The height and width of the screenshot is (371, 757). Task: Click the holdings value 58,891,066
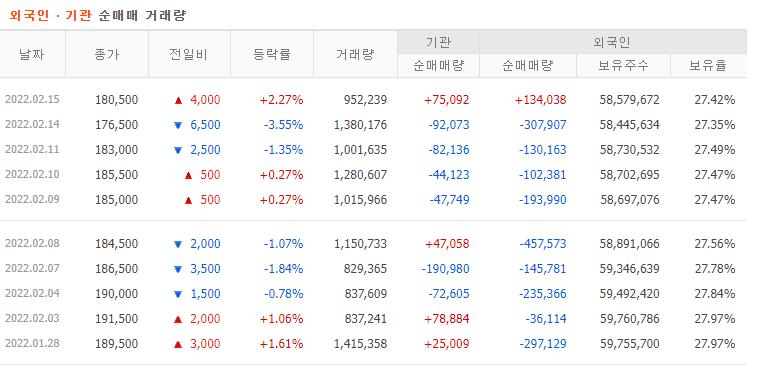630,244
